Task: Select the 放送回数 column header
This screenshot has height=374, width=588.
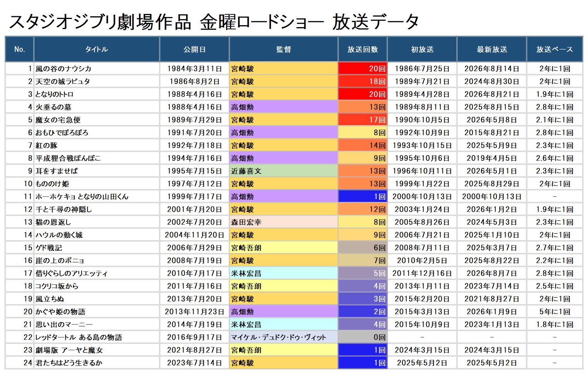Action: 363,49
